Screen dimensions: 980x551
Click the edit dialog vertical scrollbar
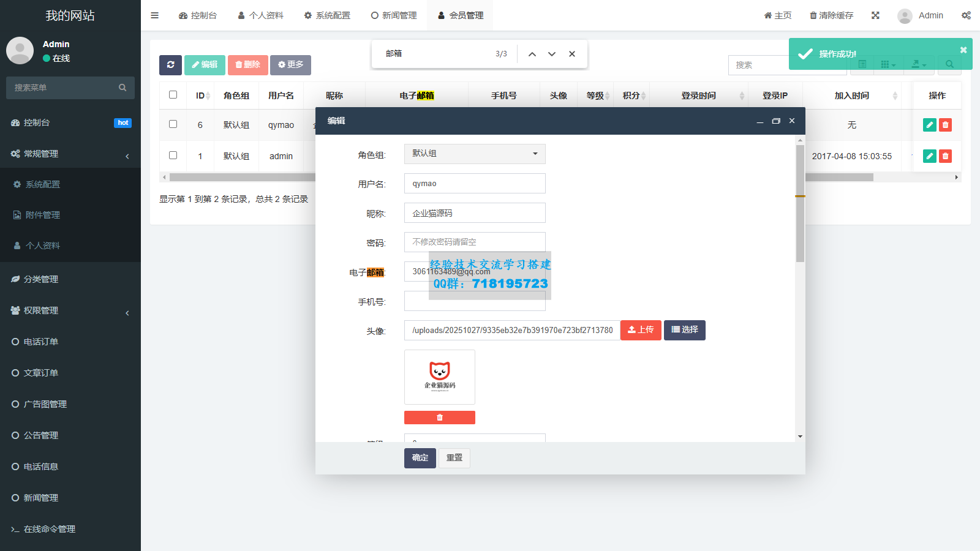(800, 203)
